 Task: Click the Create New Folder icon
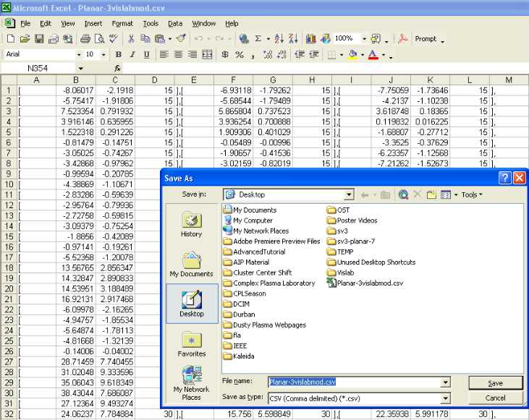tap(431, 194)
